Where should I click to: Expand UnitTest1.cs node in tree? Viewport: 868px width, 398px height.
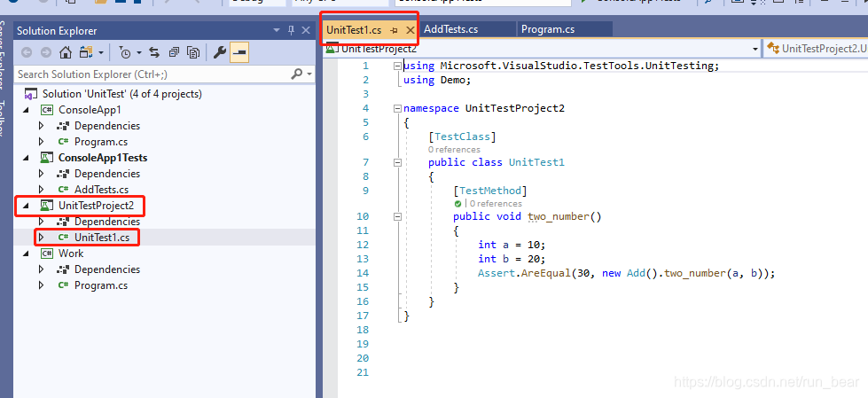[41, 238]
